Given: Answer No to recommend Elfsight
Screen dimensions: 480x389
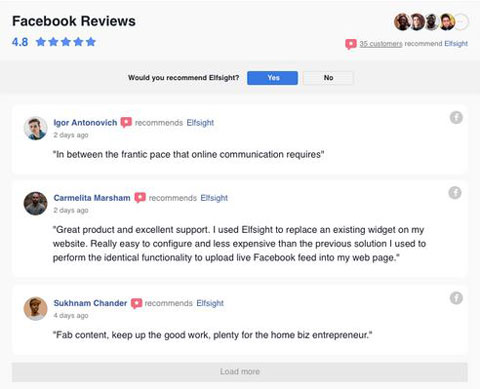Looking at the screenshot, I should [328, 78].
